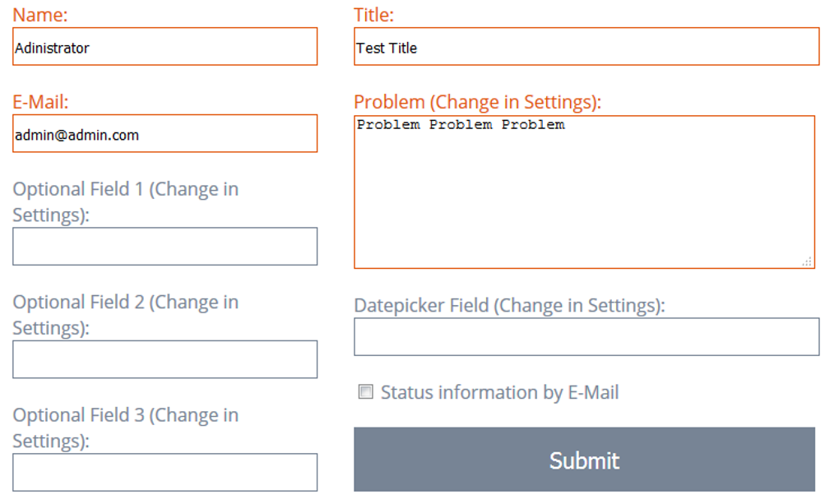Select the Optional Field 3 input box

165,472
